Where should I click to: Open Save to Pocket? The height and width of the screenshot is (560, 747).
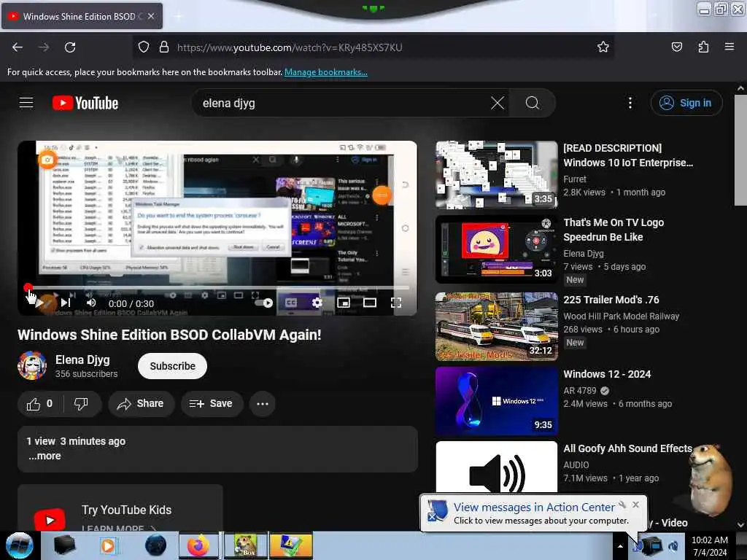coord(676,47)
